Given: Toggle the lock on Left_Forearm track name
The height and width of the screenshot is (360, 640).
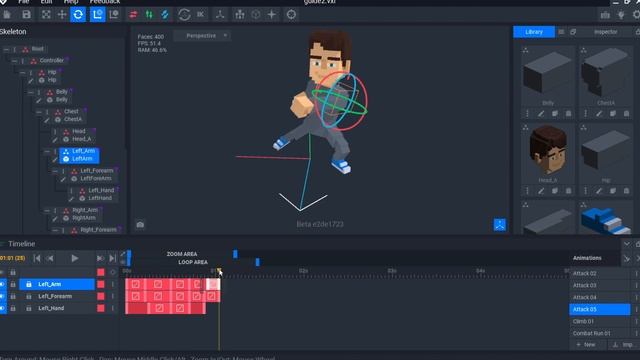Looking at the screenshot, I should pyautogui.click(x=29, y=296).
